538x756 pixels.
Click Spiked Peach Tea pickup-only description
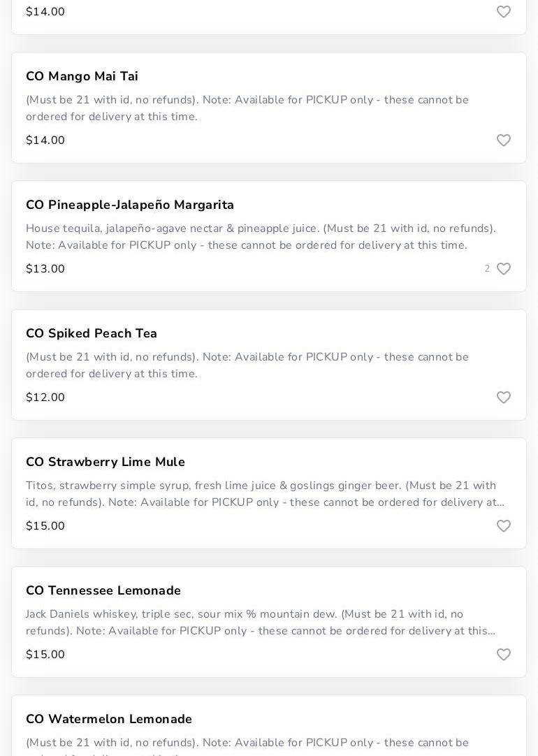tap(247, 365)
